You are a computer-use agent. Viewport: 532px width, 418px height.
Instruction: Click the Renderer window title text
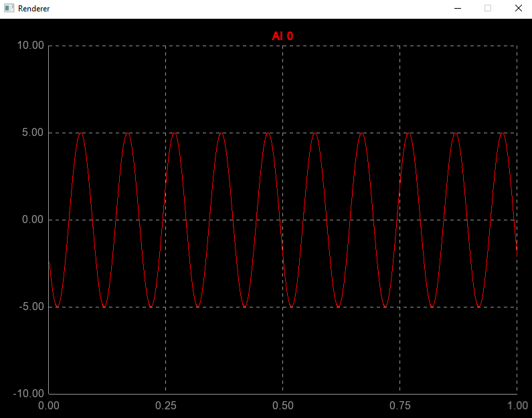[x=33, y=9]
